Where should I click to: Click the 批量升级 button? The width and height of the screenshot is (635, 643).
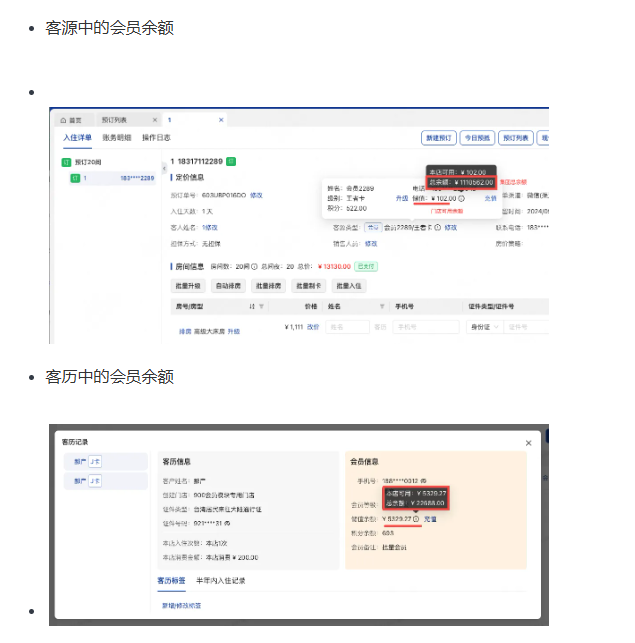click(188, 286)
